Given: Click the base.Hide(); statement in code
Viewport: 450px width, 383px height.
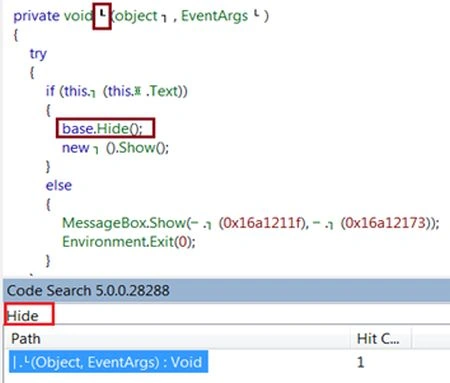Looking at the screenshot, I should [x=102, y=128].
